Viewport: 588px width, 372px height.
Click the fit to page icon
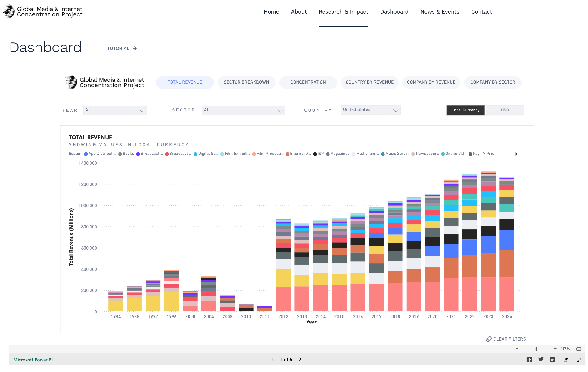(578, 349)
